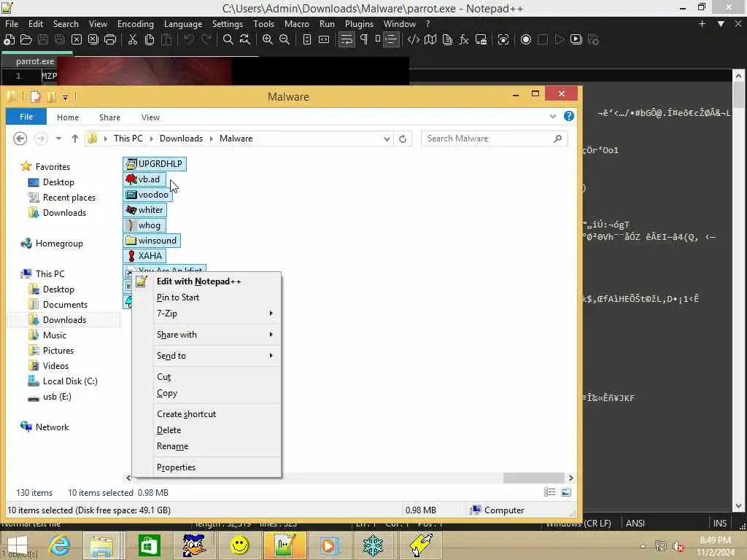Expand Share with submenu
Viewport: 747px width, 560px height.
point(206,335)
